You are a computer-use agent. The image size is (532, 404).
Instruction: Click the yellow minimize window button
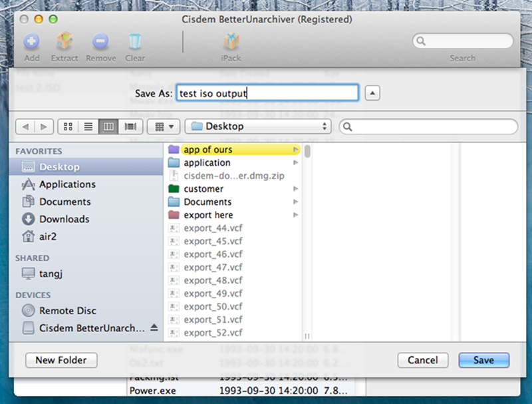click(x=39, y=19)
